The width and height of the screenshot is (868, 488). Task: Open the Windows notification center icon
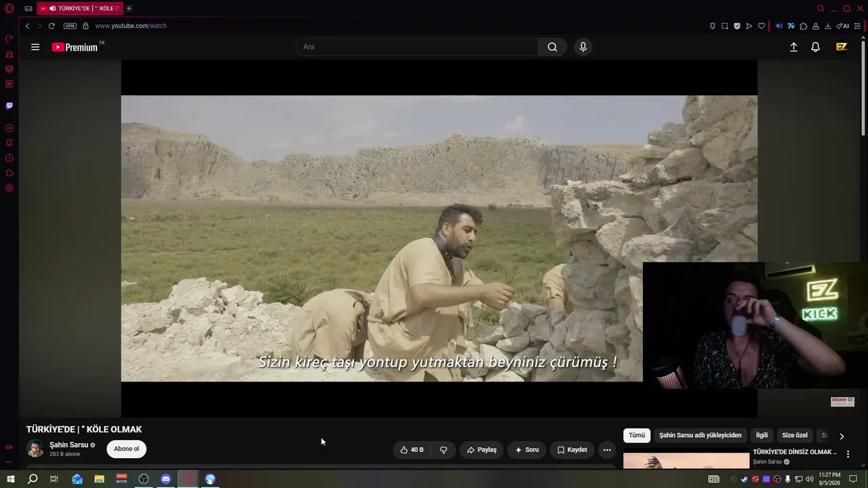click(x=853, y=479)
